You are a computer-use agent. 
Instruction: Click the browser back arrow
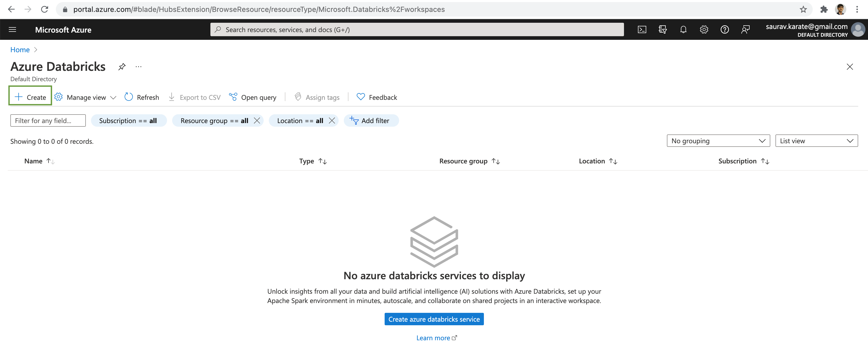(11, 9)
